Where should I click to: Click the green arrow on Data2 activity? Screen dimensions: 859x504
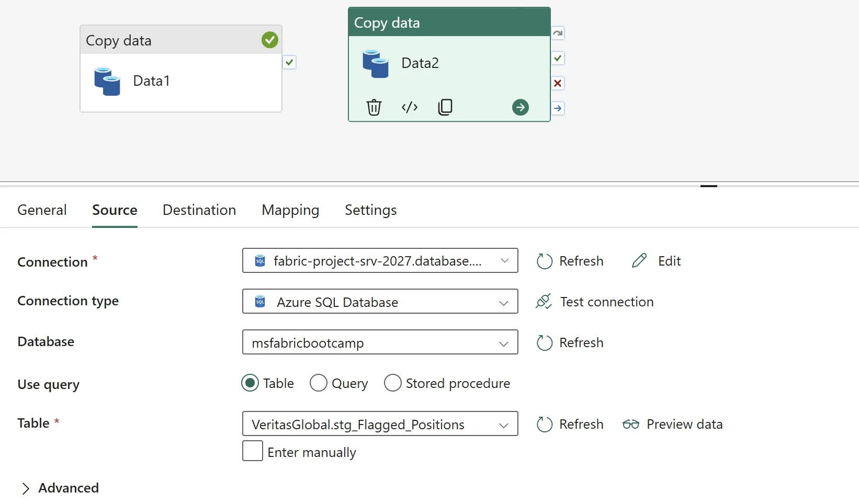click(x=521, y=107)
